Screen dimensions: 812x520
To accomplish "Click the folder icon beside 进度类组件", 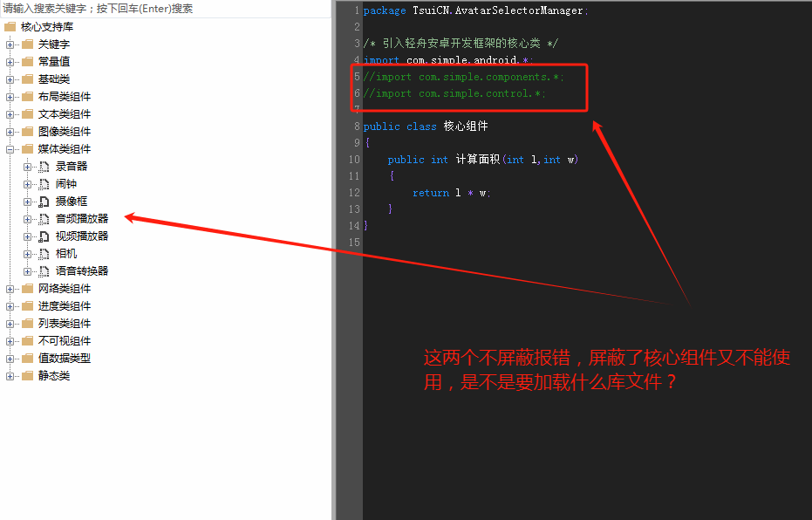I will [27, 306].
